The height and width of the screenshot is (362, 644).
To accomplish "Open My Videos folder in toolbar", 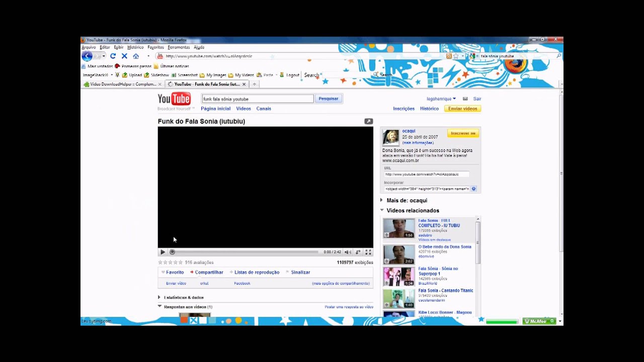I will click(x=242, y=75).
